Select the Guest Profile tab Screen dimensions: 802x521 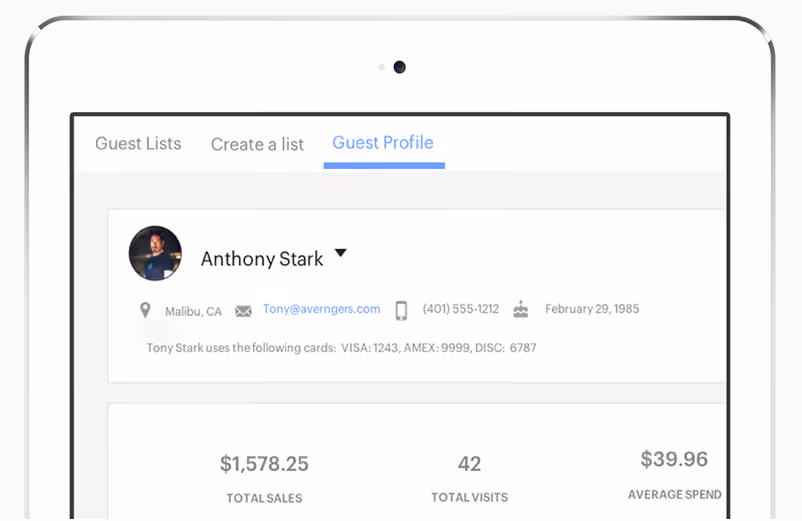pyautogui.click(x=383, y=143)
